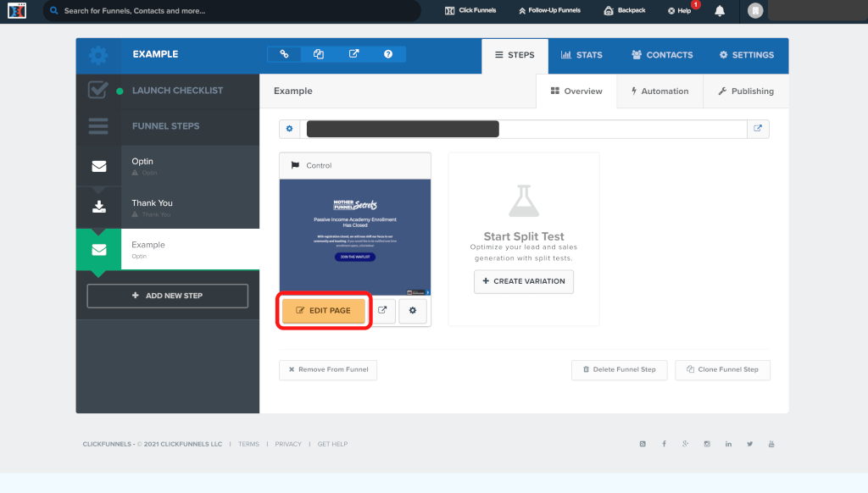Preview page via external link icon

click(x=382, y=311)
